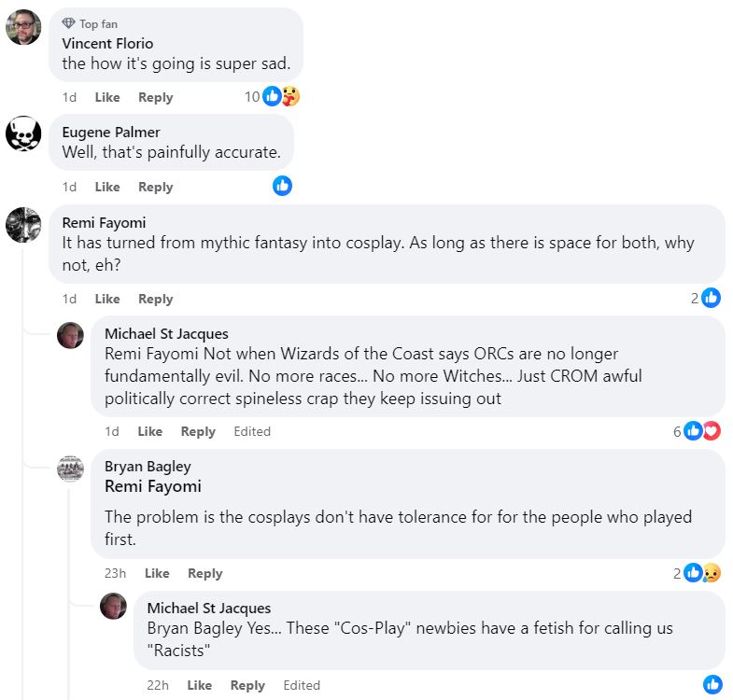Click the Top fan badge on Vincent's comment
The image size is (733, 700).
point(90,23)
